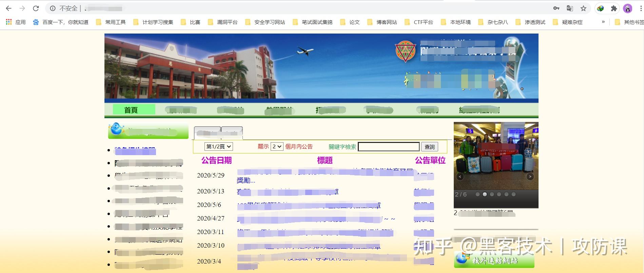The height and width of the screenshot is (273, 644).
Task: Open the 漏洞平台 bookmark folder
Action: click(223, 22)
